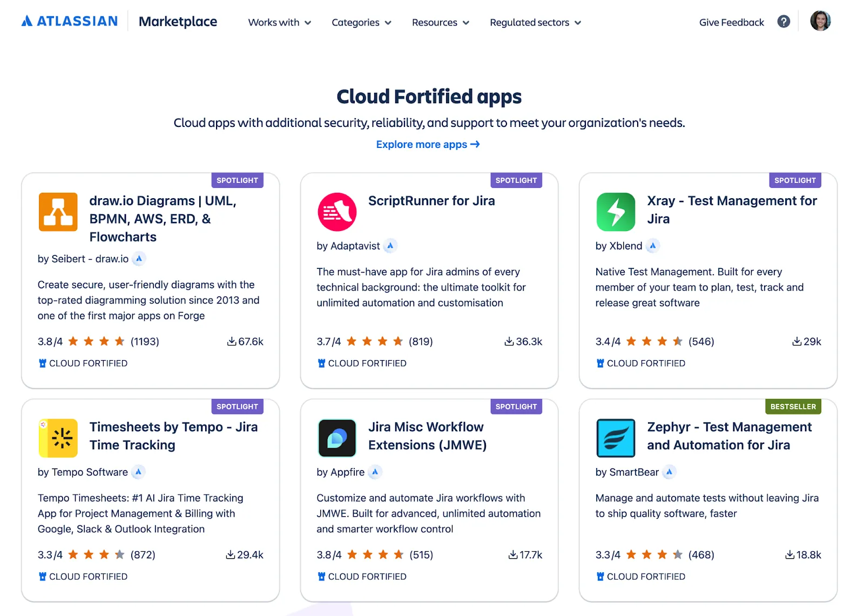Open the help question mark icon
Image resolution: width=864 pixels, height=616 pixels.
(x=783, y=22)
